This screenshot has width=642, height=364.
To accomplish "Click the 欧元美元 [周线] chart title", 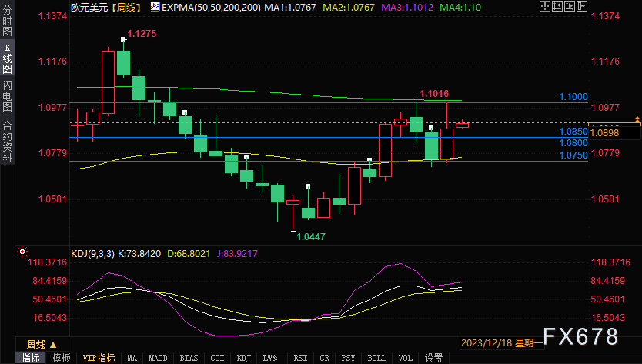I will coord(106,8).
